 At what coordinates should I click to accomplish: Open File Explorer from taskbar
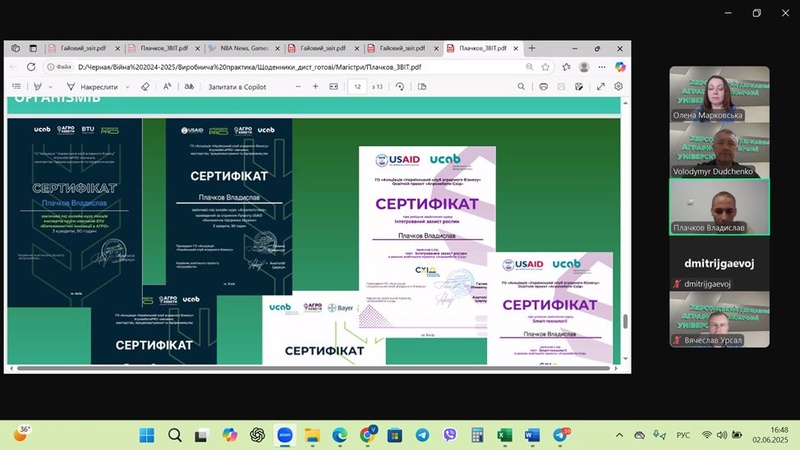pos(312,435)
